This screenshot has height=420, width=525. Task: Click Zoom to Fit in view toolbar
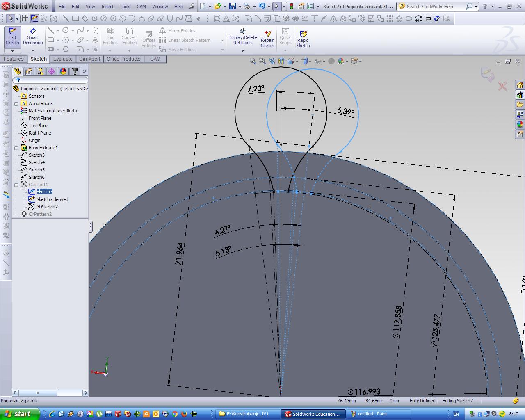tap(253, 61)
